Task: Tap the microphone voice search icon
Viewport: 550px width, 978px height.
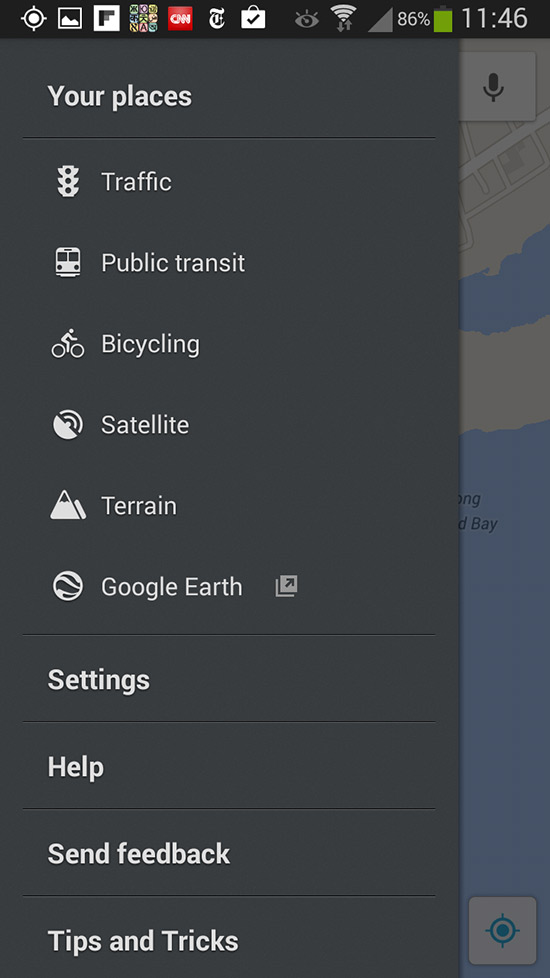Action: (494, 87)
